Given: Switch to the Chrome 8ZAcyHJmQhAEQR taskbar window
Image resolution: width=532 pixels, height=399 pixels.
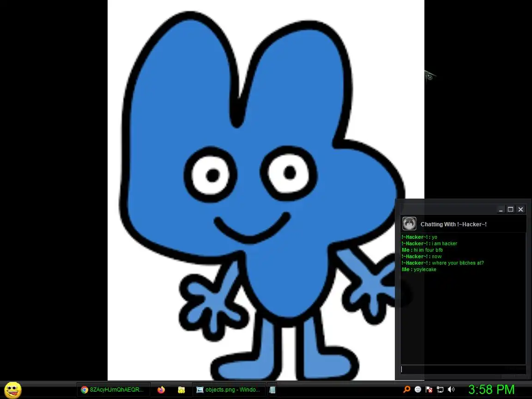Looking at the screenshot, I should (114, 389).
